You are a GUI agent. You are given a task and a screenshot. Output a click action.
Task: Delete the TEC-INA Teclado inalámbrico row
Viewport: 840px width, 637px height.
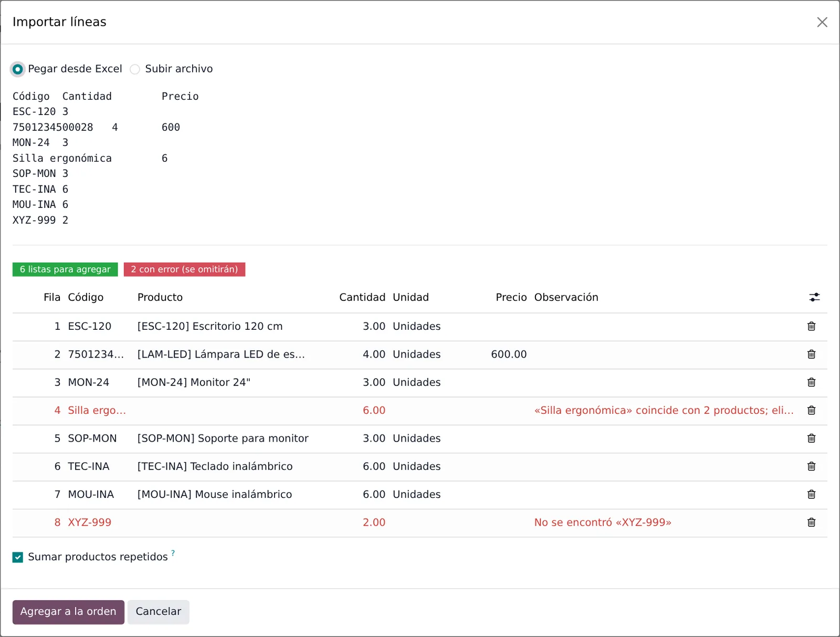pos(811,466)
